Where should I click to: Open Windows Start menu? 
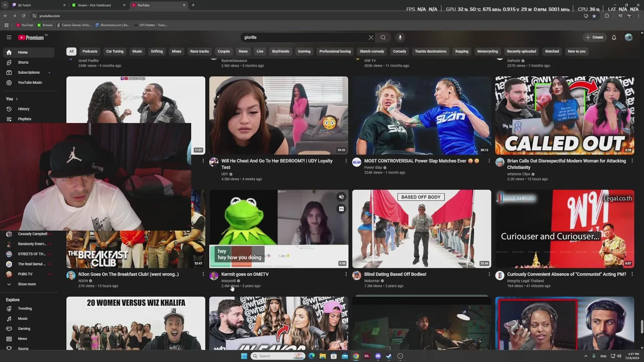pos(244,356)
